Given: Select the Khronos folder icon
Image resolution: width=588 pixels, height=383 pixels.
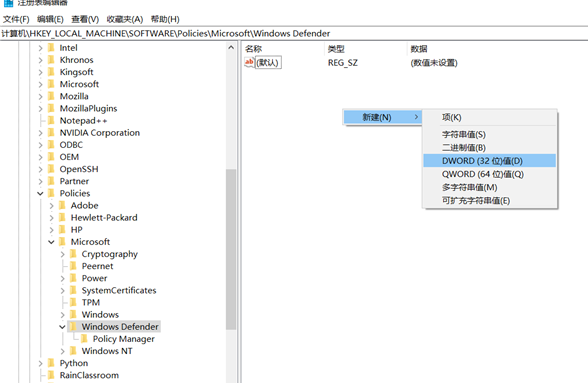Looking at the screenshot, I should click(x=51, y=60).
